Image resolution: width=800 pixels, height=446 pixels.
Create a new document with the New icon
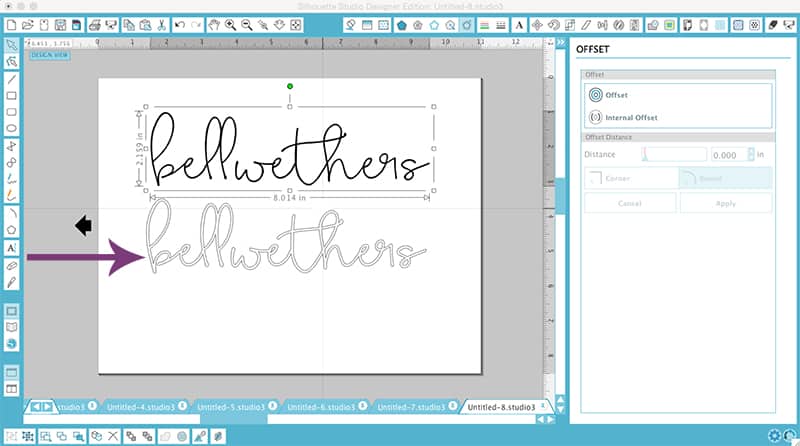11,25
